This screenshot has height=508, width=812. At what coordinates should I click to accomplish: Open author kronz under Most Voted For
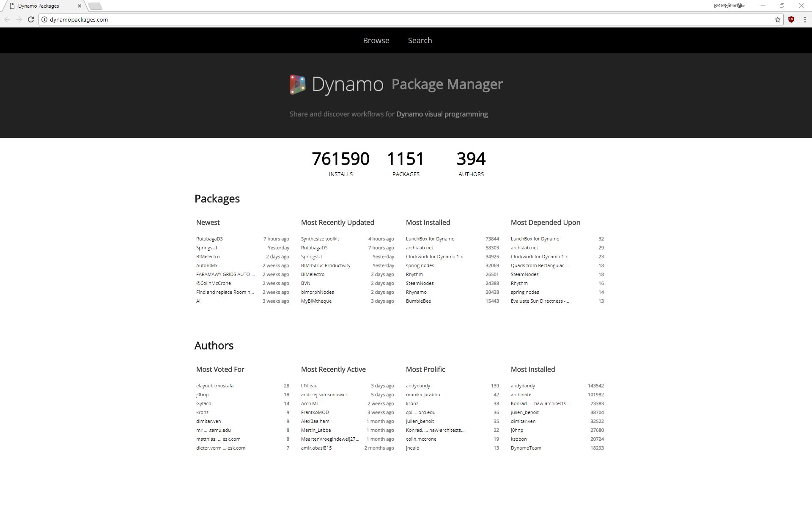[x=202, y=412]
